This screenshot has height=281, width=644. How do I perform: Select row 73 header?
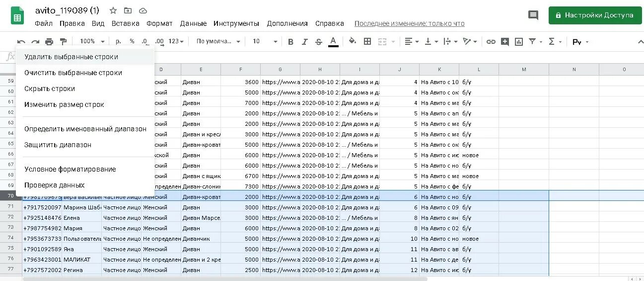[x=11, y=228]
